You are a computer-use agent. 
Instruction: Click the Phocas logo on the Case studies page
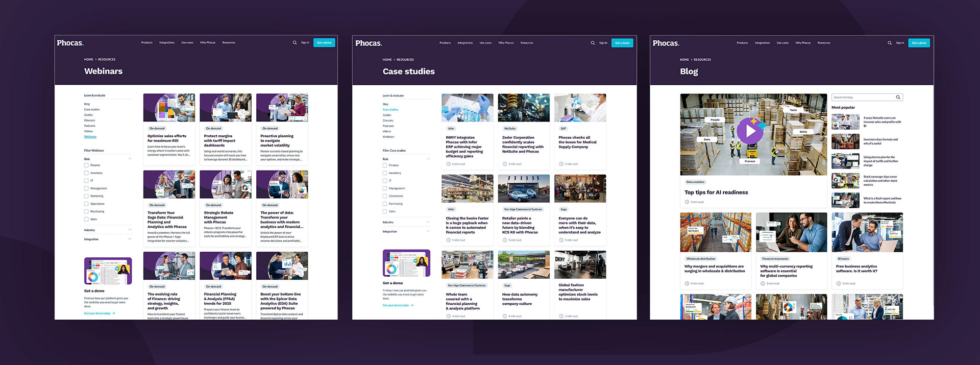369,43
